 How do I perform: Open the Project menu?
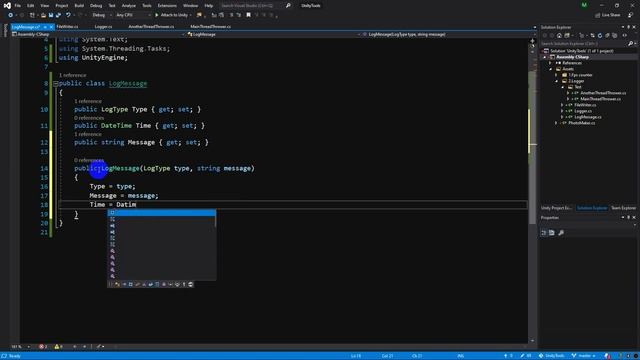click(x=62, y=6)
